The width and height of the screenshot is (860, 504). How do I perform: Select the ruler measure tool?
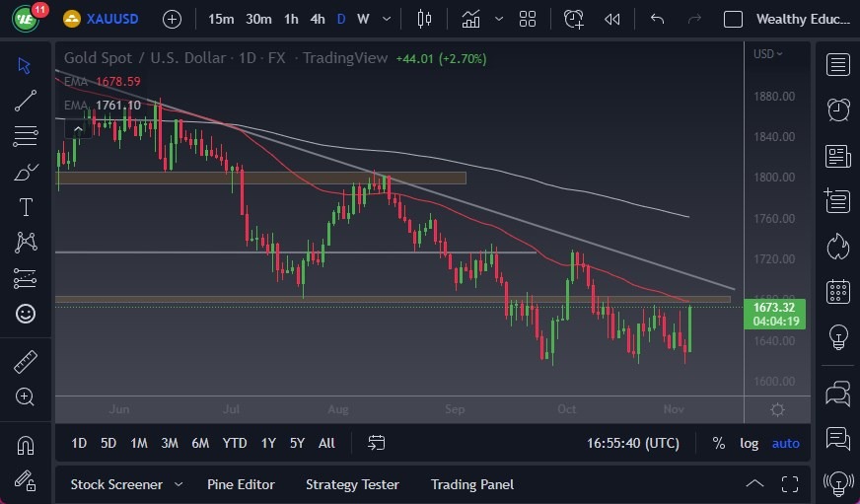pyautogui.click(x=26, y=362)
